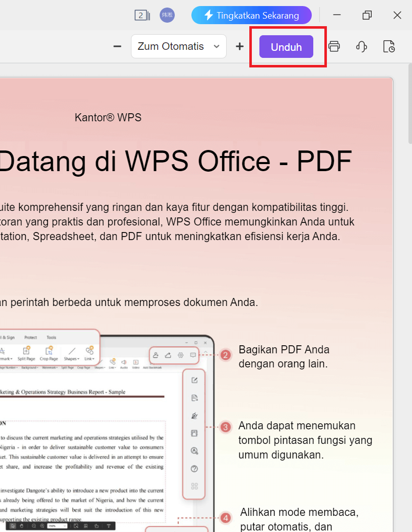The image size is (412, 532).
Task: Click the text tombol pintasan fungsi yang
Action: [x=305, y=440]
